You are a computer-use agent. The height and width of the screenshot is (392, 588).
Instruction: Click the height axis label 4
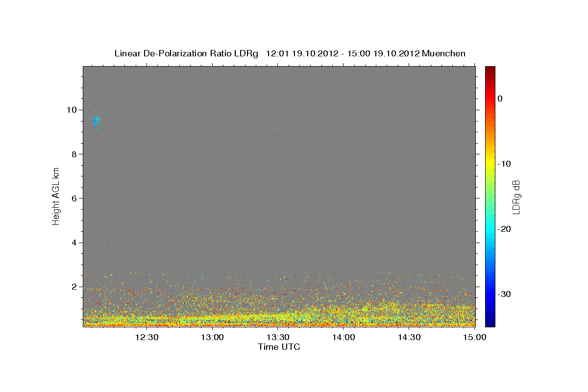[74, 243]
